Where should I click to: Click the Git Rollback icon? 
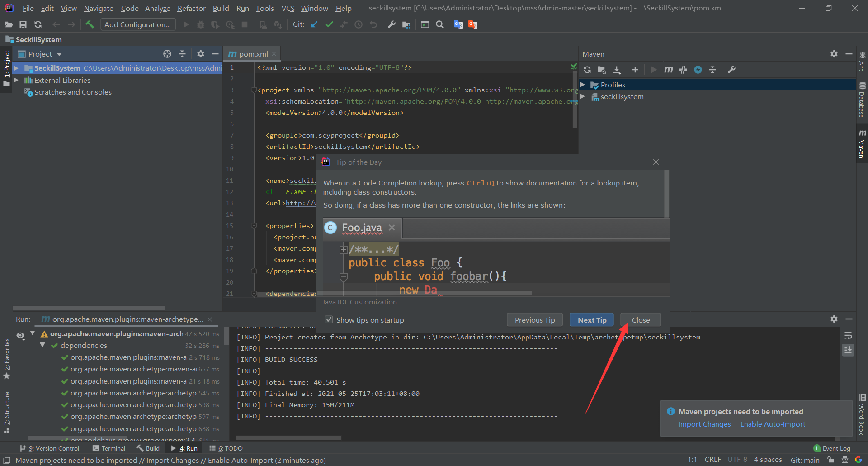click(373, 24)
